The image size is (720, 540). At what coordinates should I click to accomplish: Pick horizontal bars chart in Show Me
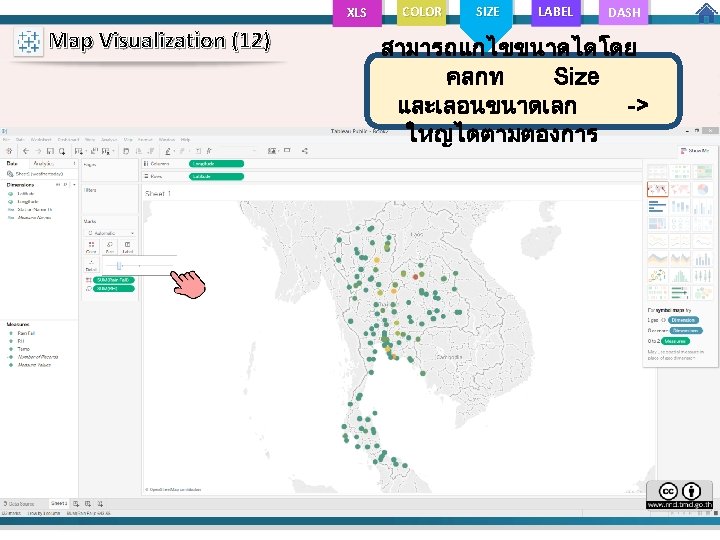click(658, 206)
